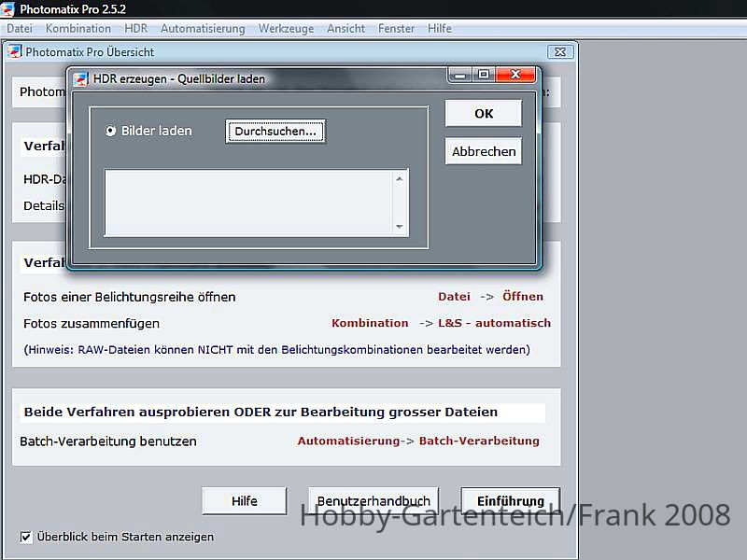Viewport: 747px width, 560px height.
Task: Open the Ansicht menu
Action: [x=345, y=29]
